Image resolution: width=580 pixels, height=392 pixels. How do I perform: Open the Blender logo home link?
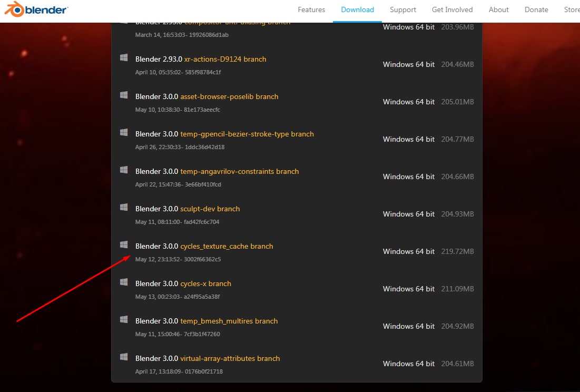click(36, 9)
